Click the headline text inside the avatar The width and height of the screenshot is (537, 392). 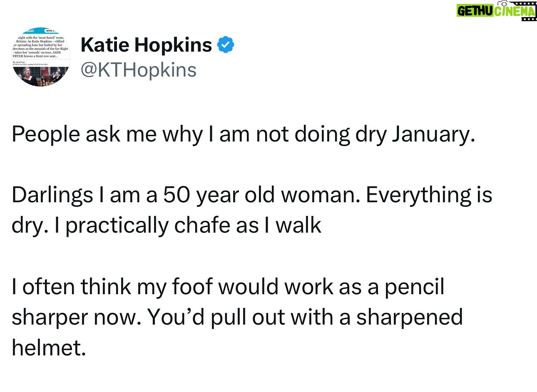coord(40,47)
